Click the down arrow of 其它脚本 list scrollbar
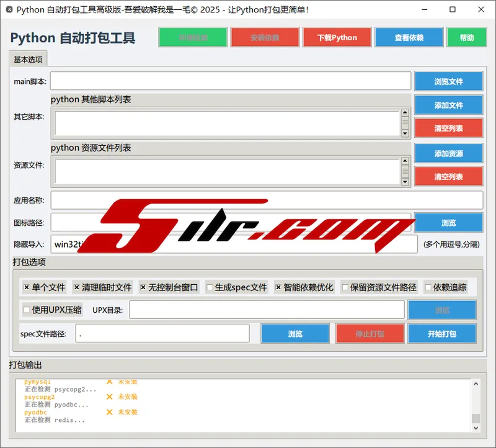 click(x=405, y=133)
